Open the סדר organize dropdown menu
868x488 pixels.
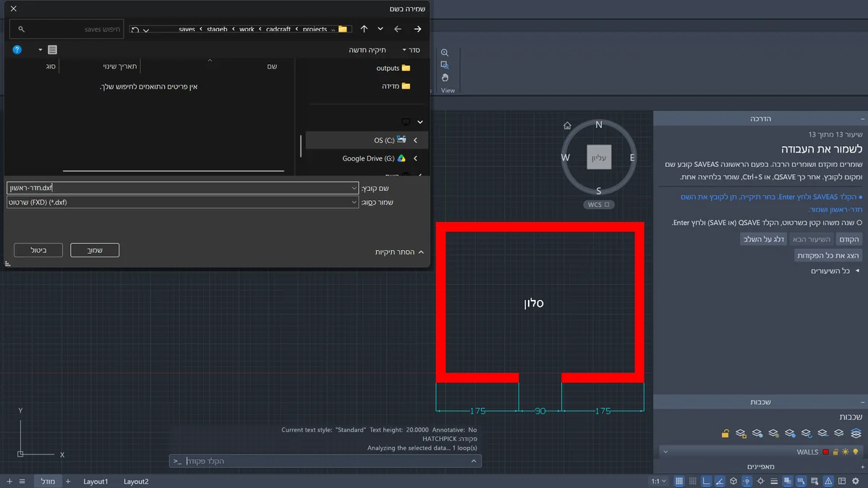[x=411, y=50]
